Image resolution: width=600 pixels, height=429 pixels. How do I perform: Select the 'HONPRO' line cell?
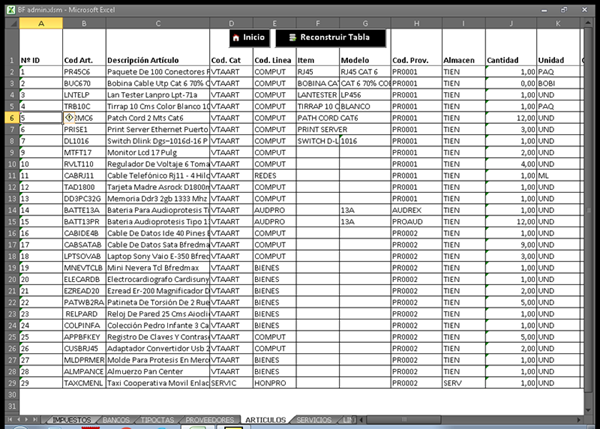click(x=274, y=383)
